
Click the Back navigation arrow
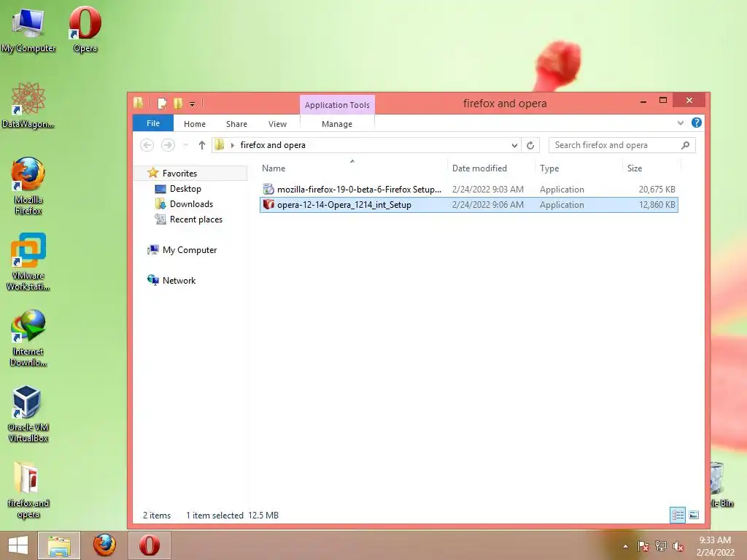click(x=147, y=145)
